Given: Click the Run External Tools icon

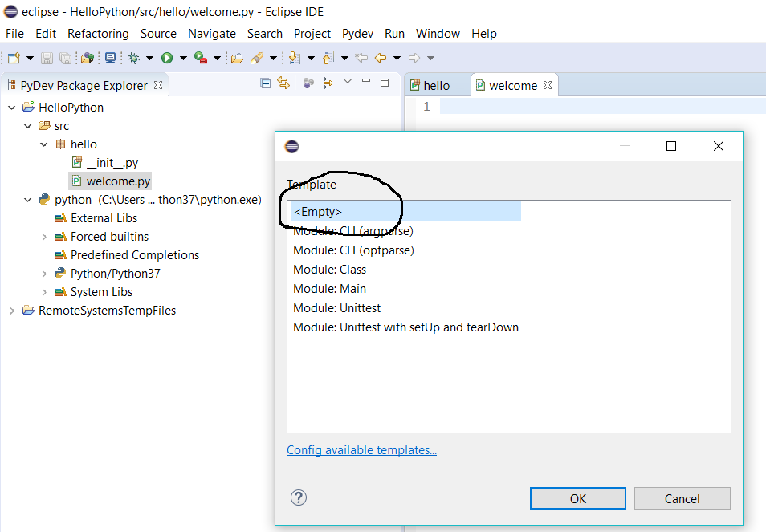Looking at the screenshot, I should tap(201, 58).
